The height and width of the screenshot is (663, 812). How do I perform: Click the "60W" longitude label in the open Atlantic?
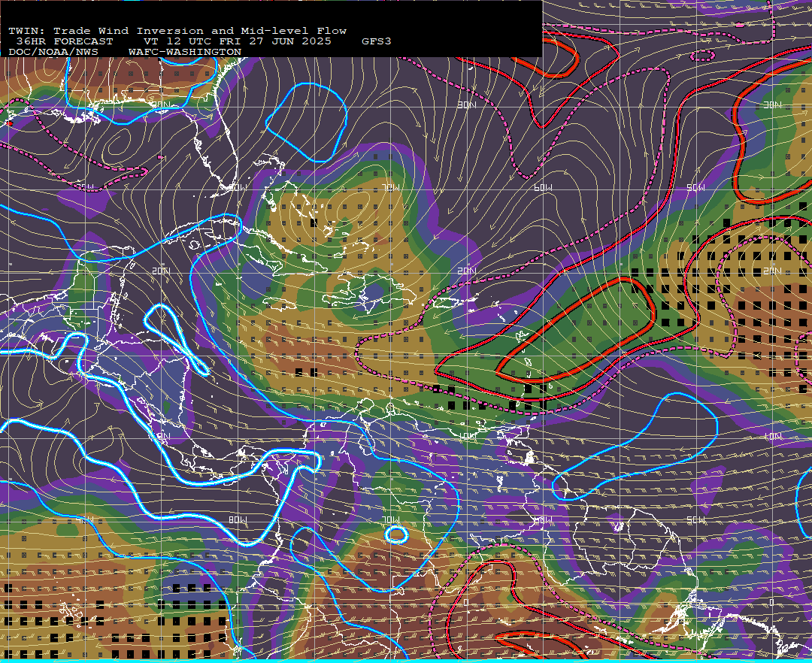(543, 187)
